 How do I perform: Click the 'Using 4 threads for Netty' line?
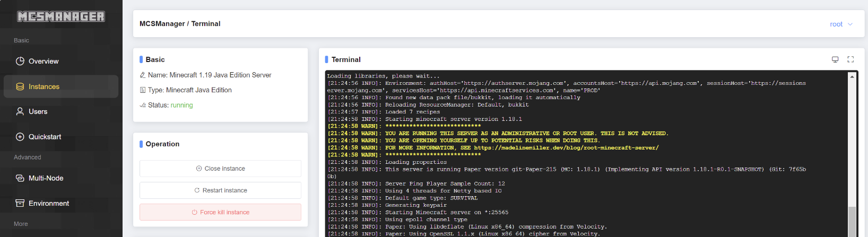click(414, 191)
